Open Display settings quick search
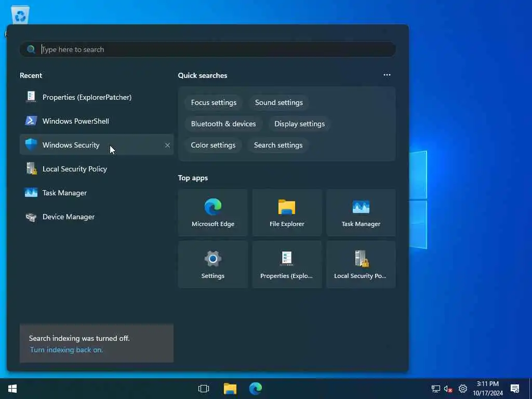This screenshot has height=399, width=532. [299, 124]
